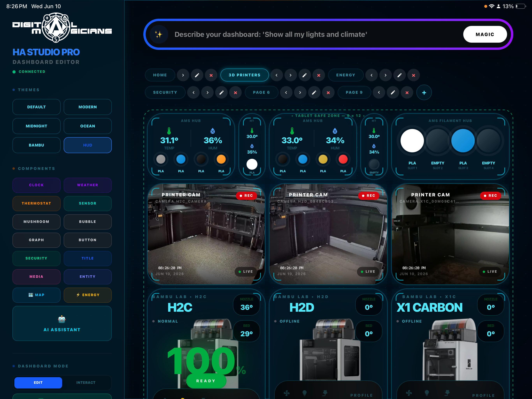Image resolution: width=532 pixels, height=399 pixels.
Task: Add an ENERGY component
Action: click(x=88, y=295)
